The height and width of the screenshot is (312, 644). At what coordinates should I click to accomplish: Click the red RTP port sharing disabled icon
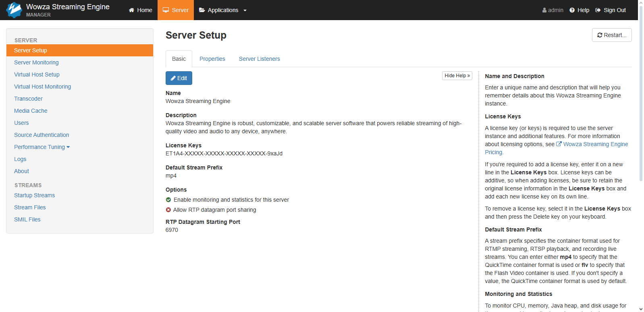[x=168, y=210]
